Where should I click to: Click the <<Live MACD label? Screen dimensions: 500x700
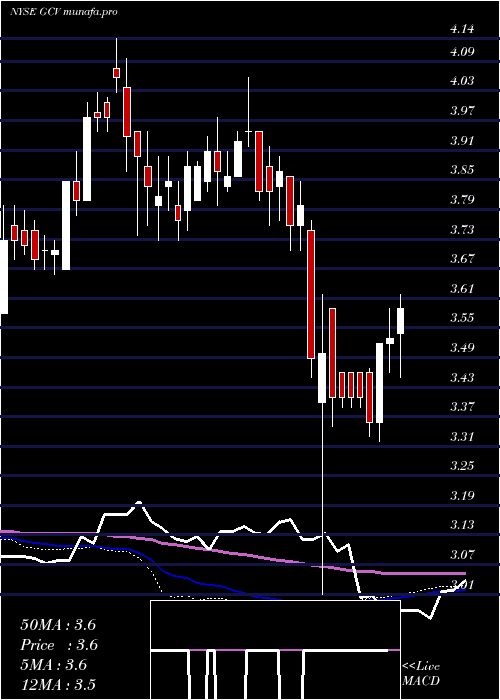(421, 674)
